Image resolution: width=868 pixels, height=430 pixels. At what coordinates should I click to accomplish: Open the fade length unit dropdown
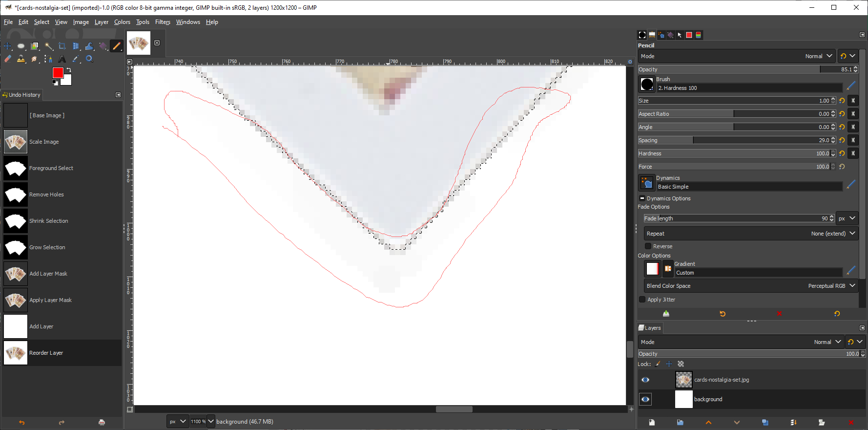[x=847, y=218]
